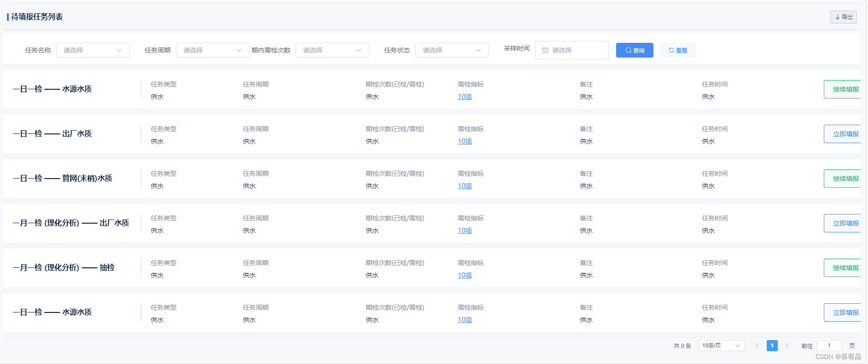This screenshot has width=868, height=364.
Task: Click the 导出 export button
Action: tap(843, 17)
